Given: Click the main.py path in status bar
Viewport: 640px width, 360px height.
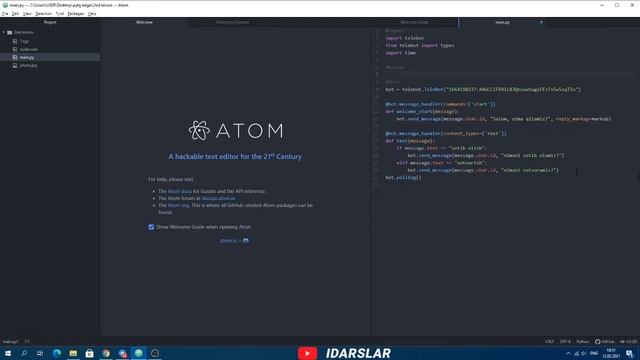Looking at the screenshot, I should 11,342.
